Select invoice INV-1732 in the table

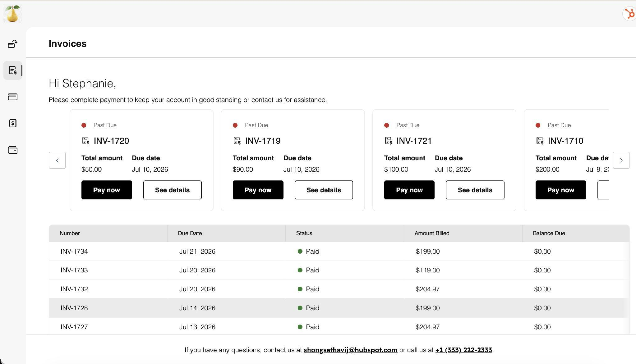[x=74, y=289]
